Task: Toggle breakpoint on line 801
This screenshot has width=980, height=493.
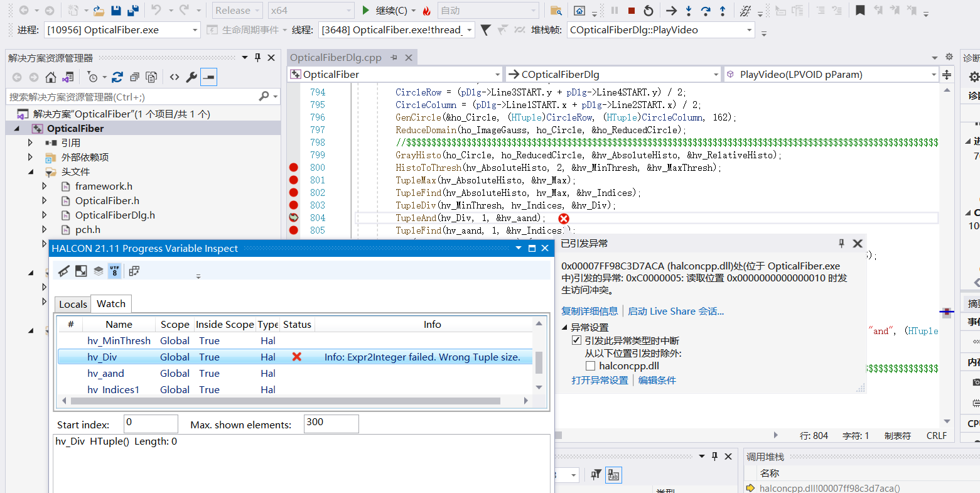Action: (x=293, y=180)
